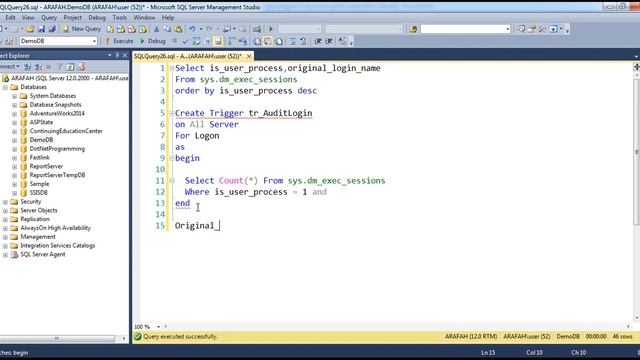Expand the System Databases folder
Image resolution: width=640 pixels, height=360 pixels.
tap(14, 96)
